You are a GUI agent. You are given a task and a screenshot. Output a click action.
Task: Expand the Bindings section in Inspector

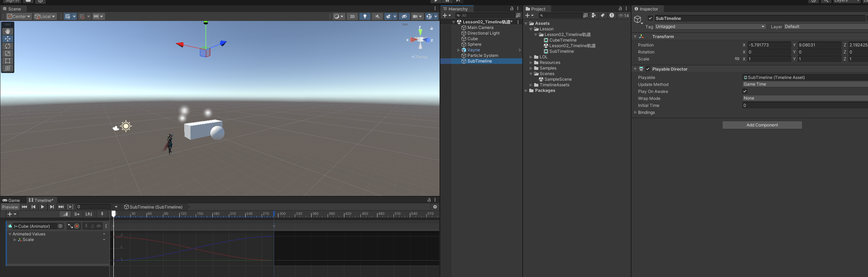coord(635,112)
